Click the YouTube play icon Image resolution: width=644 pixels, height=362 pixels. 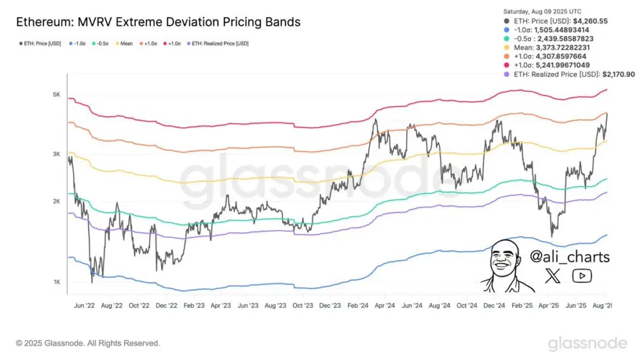581,275
